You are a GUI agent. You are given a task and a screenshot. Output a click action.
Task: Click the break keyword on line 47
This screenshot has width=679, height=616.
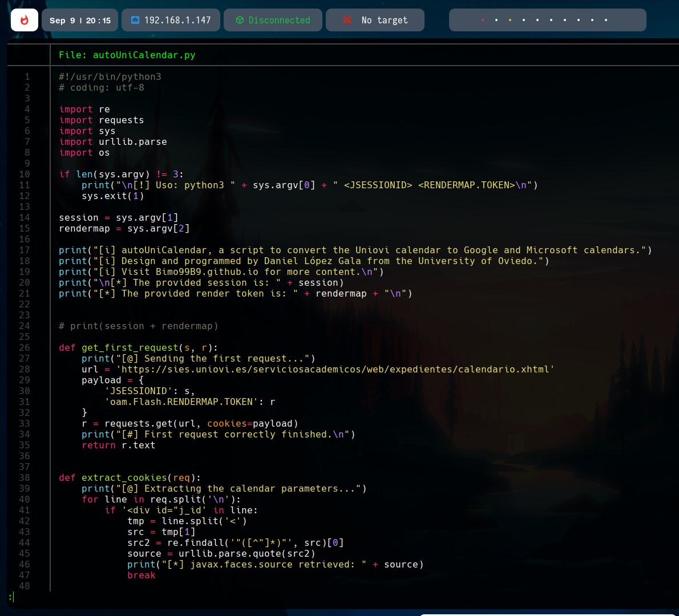141,575
